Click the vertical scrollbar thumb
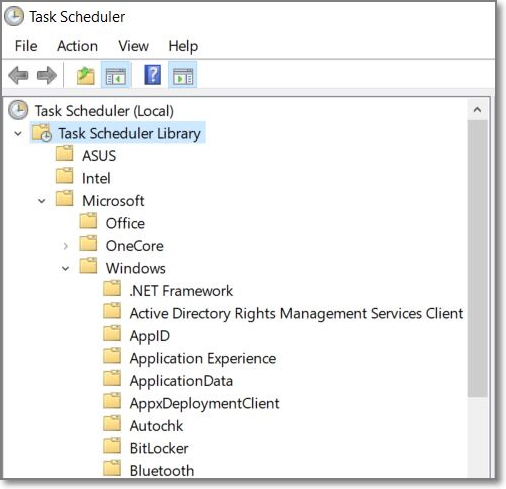The image size is (506, 489). (x=478, y=259)
